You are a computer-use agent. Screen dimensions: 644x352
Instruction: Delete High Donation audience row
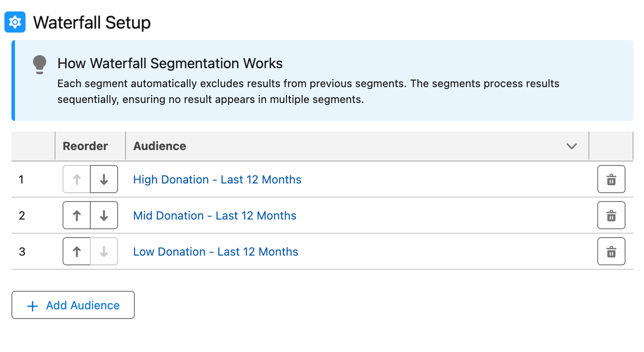pyautogui.click(x=611, y=180)
